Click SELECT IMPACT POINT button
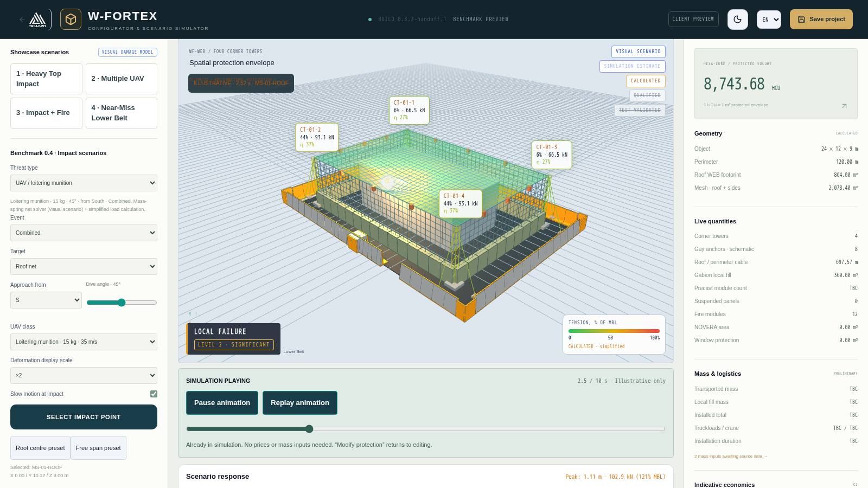 point(84,417)
